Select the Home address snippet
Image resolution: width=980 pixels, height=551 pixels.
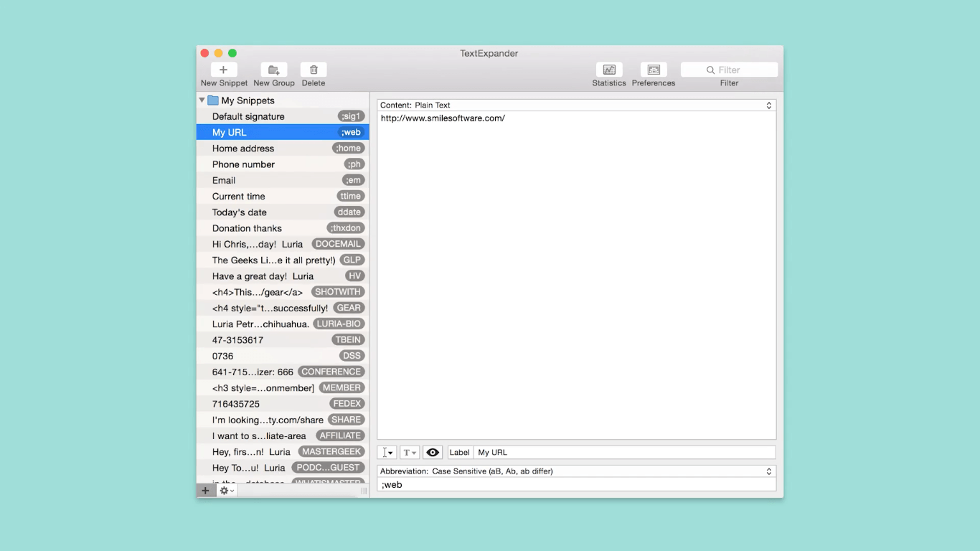click(x=243, y=149)
